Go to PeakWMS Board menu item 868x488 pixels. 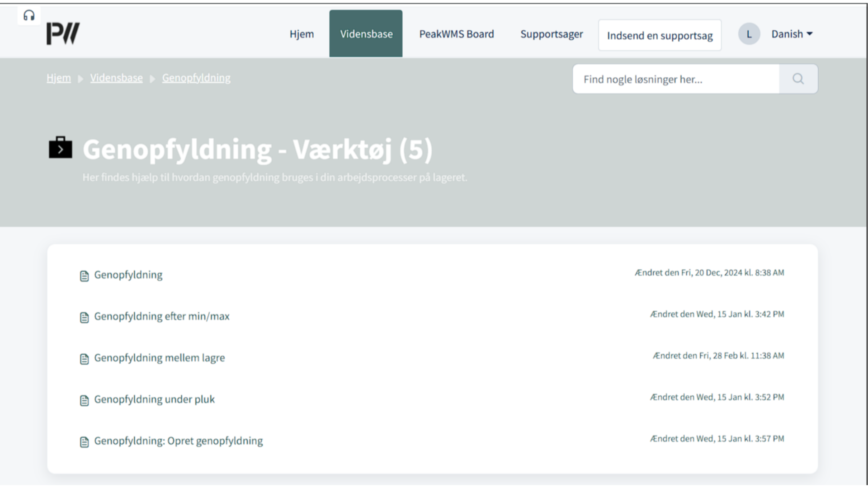(x=456, y=34)
